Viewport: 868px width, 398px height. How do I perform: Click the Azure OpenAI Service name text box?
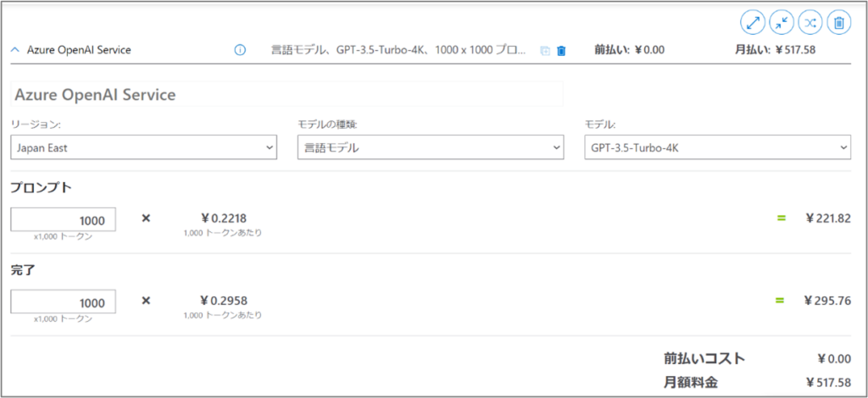tap(287, 94)
